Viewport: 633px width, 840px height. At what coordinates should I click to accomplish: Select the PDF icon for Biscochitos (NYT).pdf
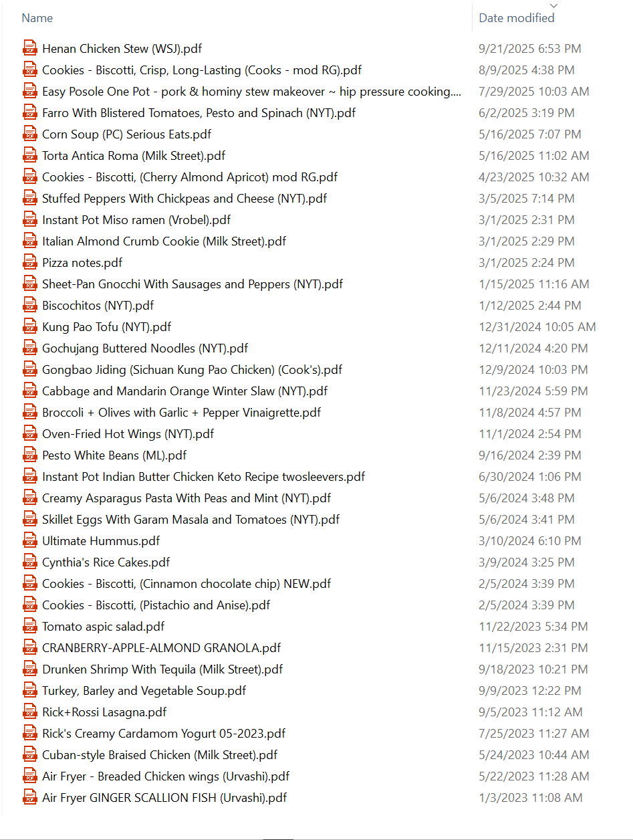[29, 305]
